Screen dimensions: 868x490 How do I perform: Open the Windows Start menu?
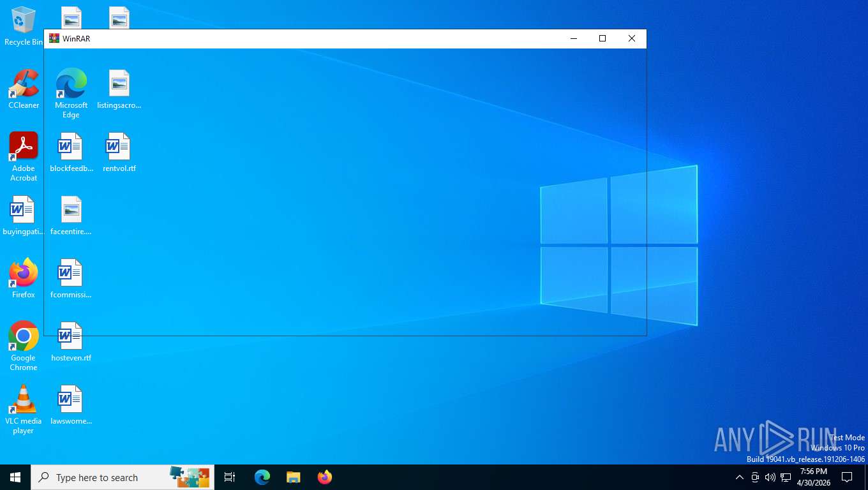(15, 477)
